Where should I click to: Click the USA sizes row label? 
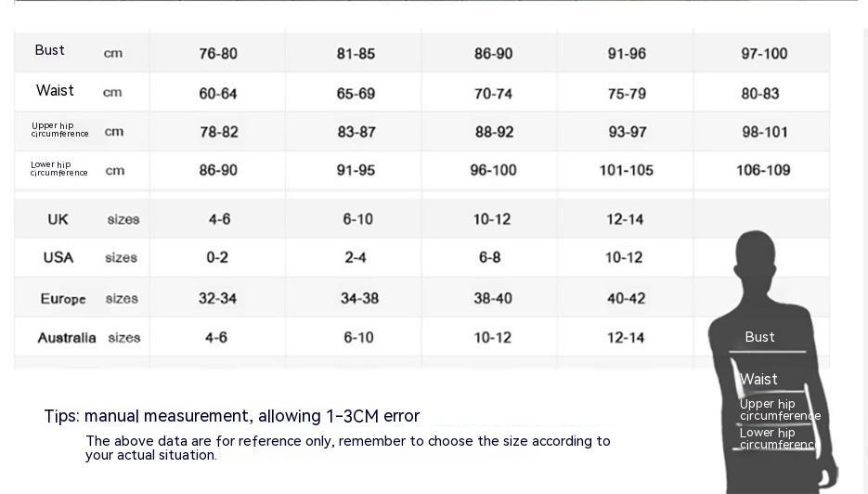pyautogui.click(x=58, y=257)
